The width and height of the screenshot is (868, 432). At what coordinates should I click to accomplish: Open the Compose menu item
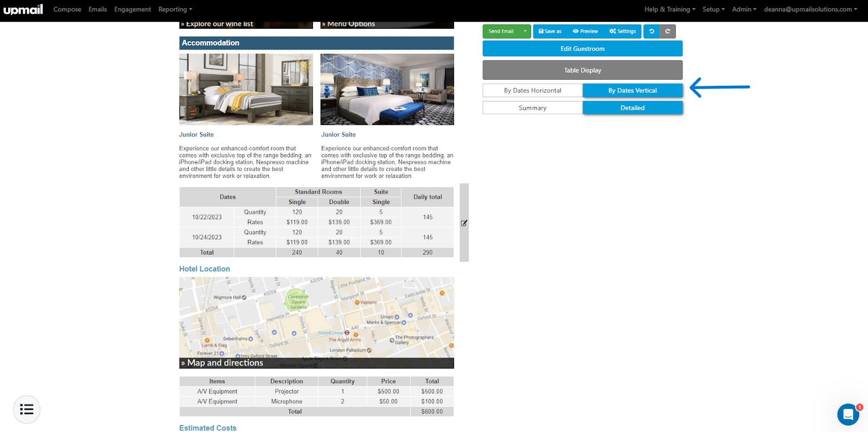(67, 9)
